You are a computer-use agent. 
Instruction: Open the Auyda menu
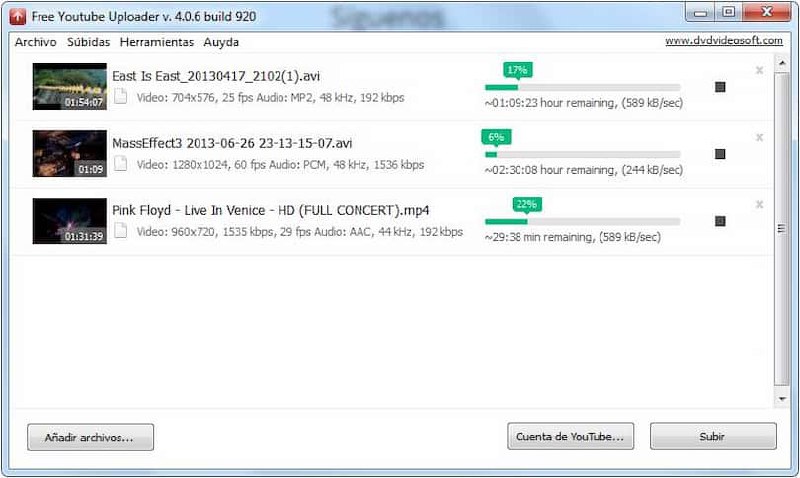click(221, 42)
